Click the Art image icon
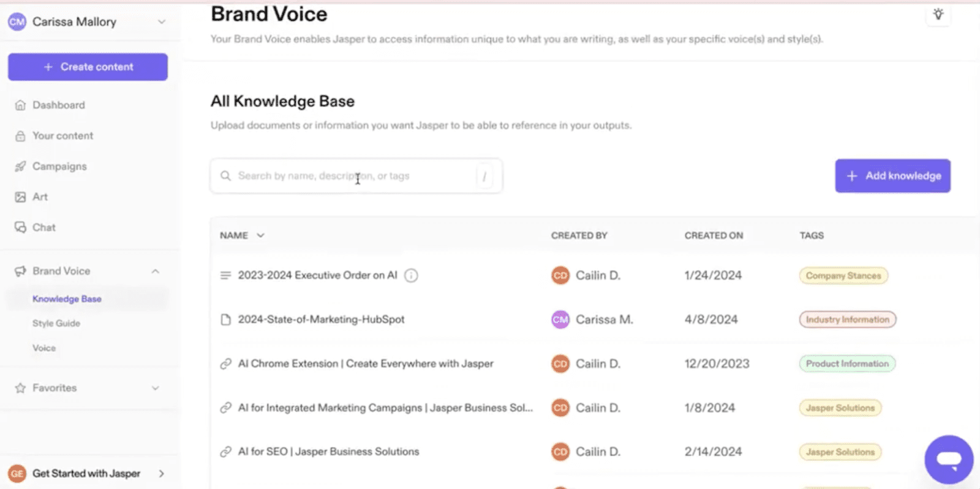 click(x=20, y=197)
